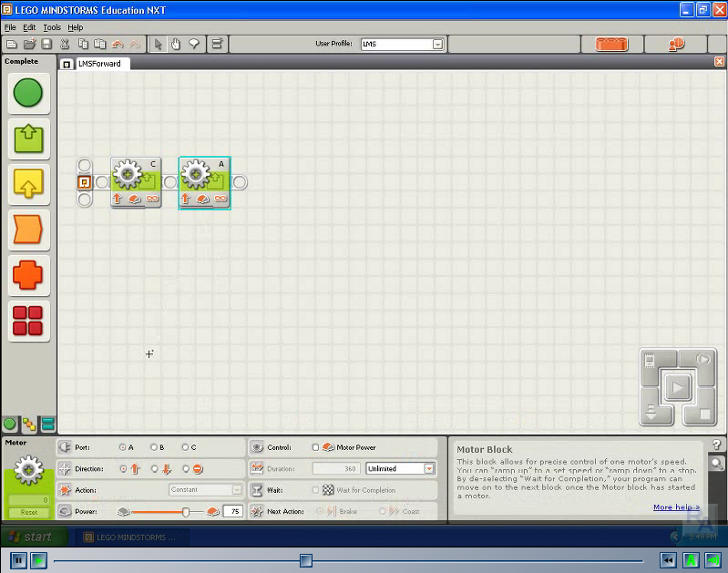The width and height of the screenshot is (728, 573).
Task: Select port A radio button
Action: pyautogui.click(x=123, y=447)
